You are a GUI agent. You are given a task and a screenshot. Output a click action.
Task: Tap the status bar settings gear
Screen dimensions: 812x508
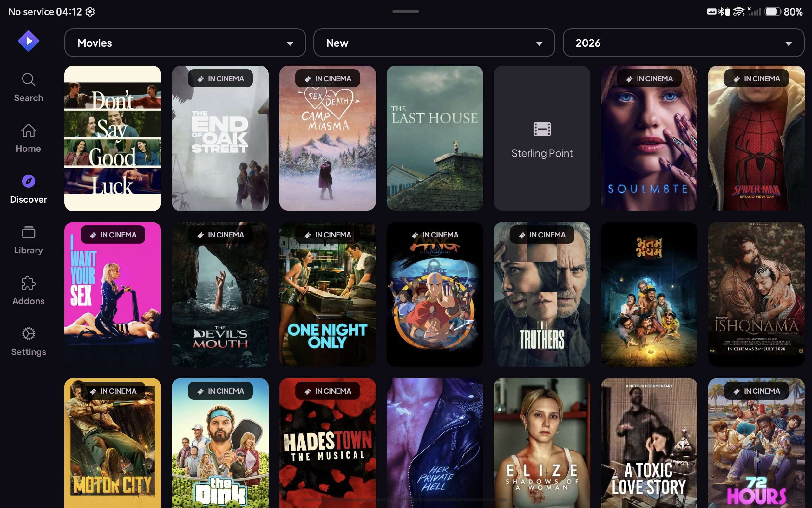point(90,12)
